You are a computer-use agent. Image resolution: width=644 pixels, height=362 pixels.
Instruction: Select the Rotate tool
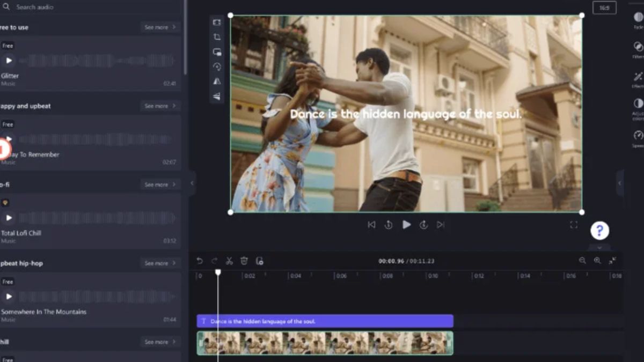pos(216,66)
